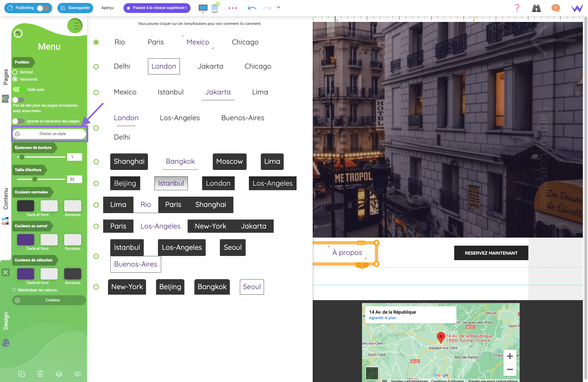Select the Vertical position radio button
The image size is (588, 382).
coord(15,72)
